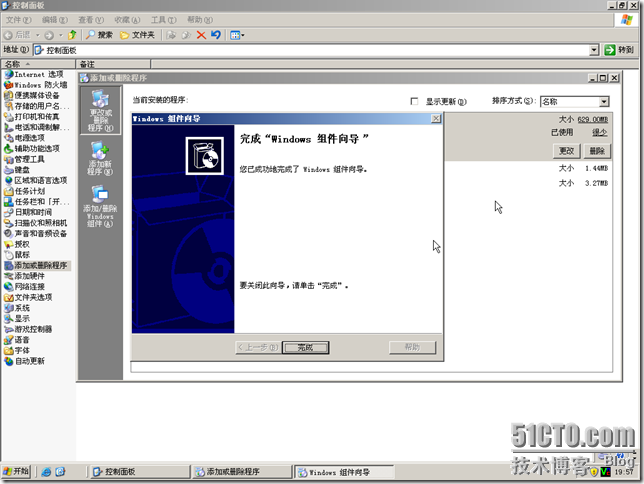Click the 更改 button for selected program

pyautogui.click(x=566, y=151)
